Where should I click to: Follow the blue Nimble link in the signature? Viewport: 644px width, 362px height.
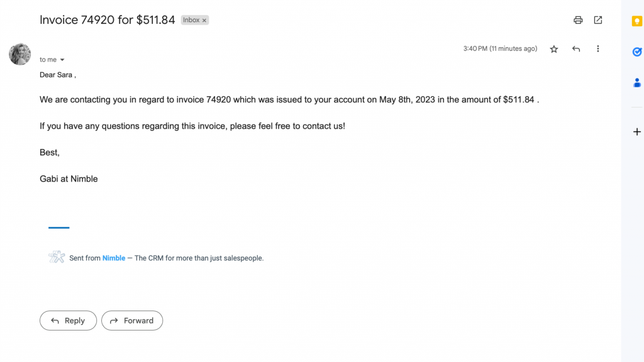click(x=114, y=258)
